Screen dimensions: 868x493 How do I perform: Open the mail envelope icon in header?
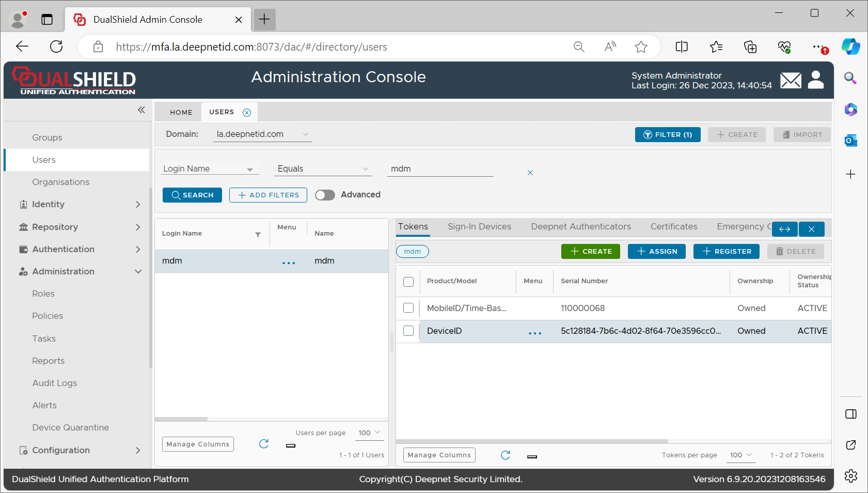[x=791, y=81]
